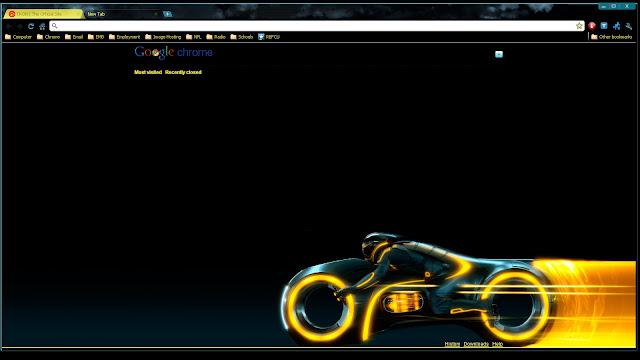
Task: Open the Image Hosting bookmarks folder
Action: pos(163,37)
